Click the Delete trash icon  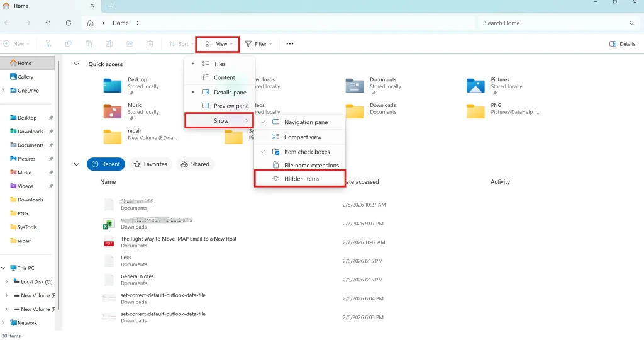(x=150, y=43)
